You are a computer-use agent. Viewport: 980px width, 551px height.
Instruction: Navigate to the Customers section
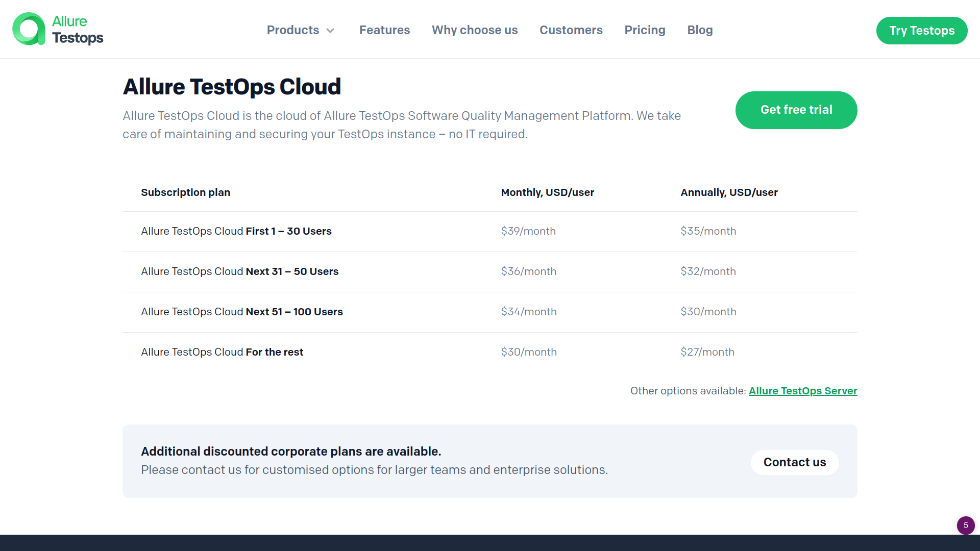pyautogui.click(x=571, y=30)
